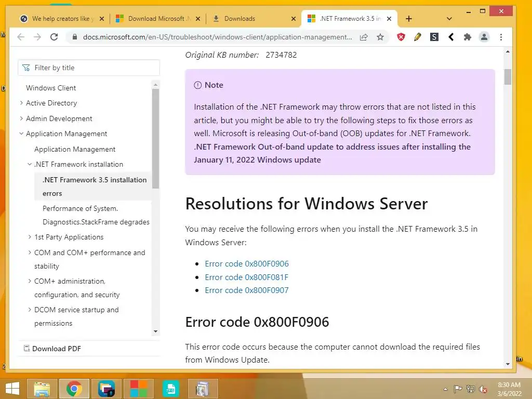Jump to Error code 0x800F081F link
532x399 pixels.
pyautogui.click(x=247, y=277)
